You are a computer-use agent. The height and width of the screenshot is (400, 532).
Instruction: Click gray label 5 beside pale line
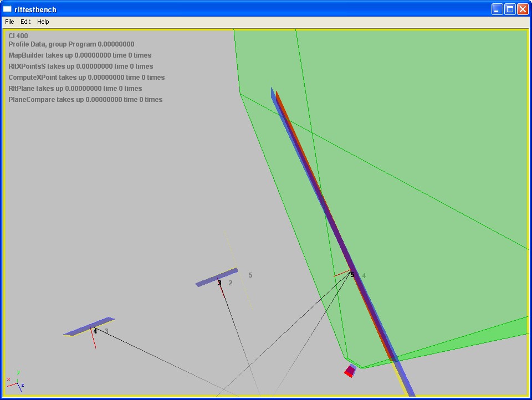tap(250, 275)
